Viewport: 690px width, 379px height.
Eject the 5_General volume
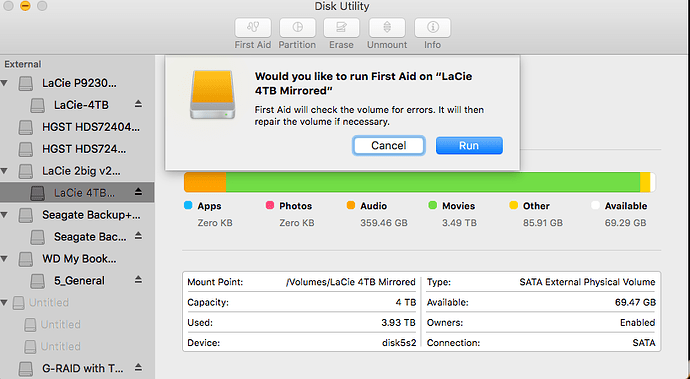[x=138, y=280]
